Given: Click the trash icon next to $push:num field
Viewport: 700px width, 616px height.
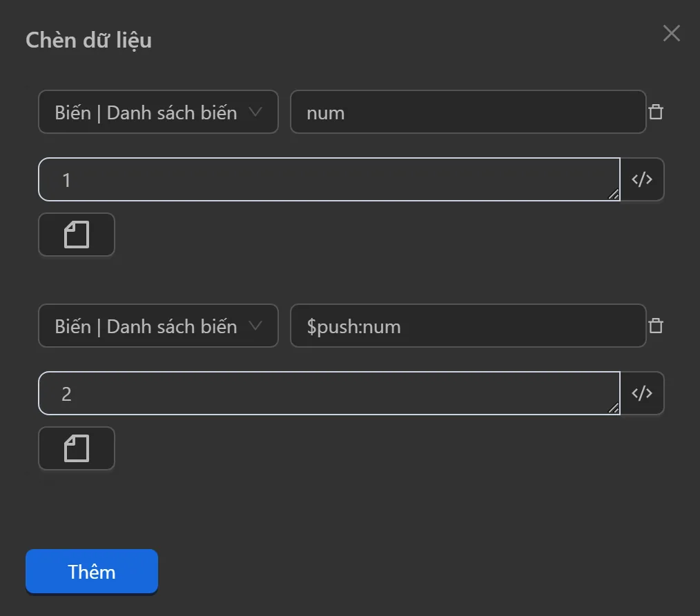Looking at the screenshot, I should point(656,326).
